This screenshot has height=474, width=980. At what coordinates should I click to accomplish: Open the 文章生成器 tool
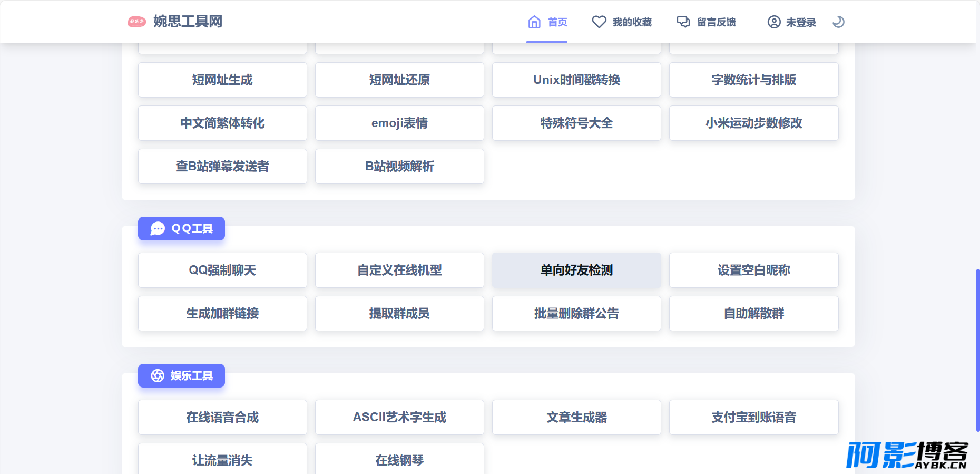[576, 417]
